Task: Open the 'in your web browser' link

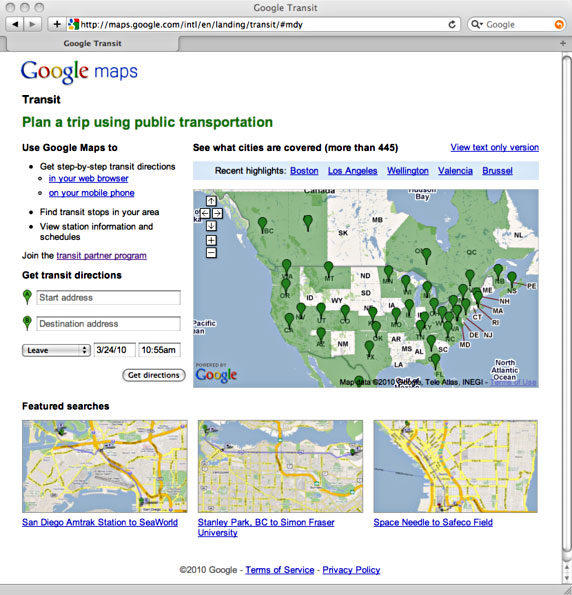Action: coord(88,178)
